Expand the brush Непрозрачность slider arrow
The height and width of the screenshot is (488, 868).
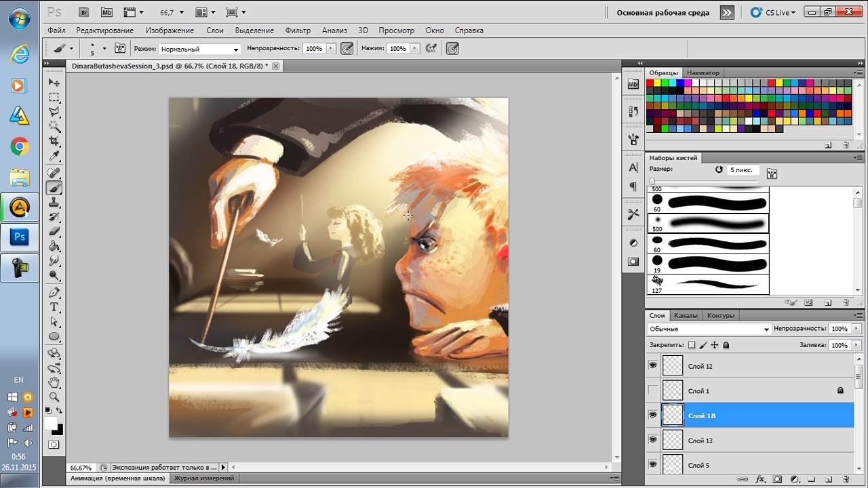pyautogui.click(x=331, y=49)
